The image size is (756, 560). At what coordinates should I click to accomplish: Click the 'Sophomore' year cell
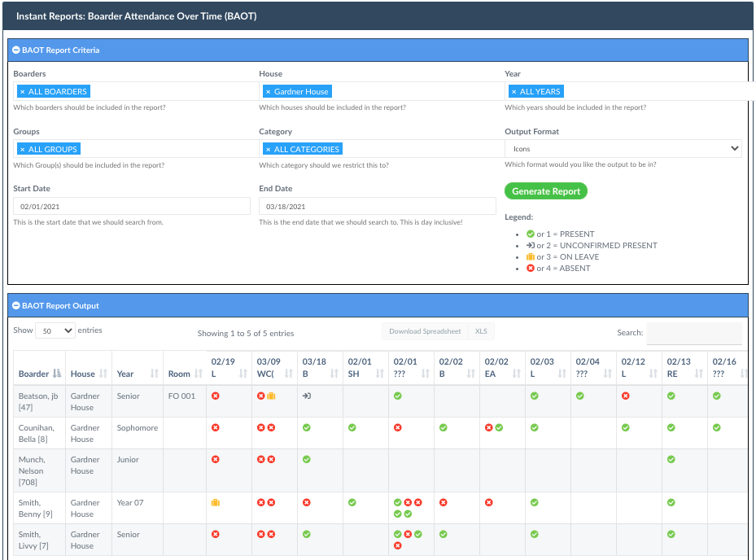(x=138, y=433)
